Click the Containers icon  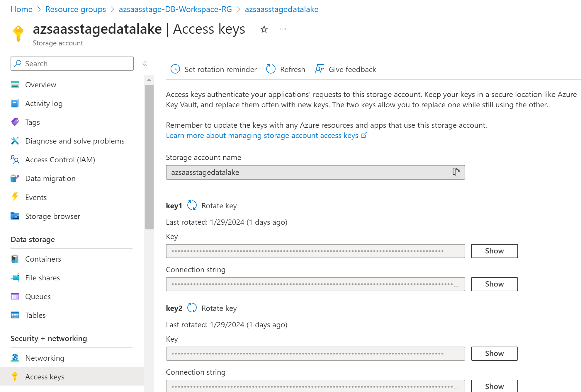[x=15, y=259]
